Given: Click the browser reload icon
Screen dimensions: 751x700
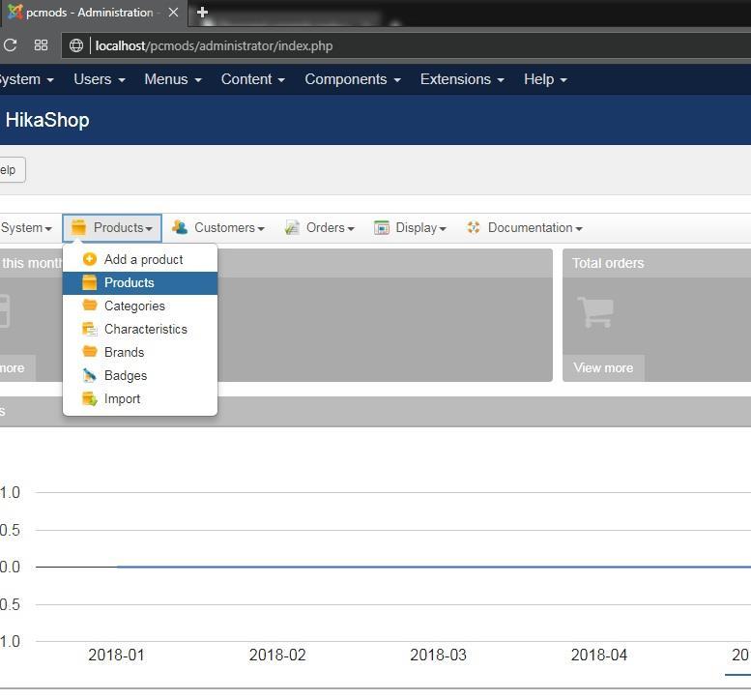Looking at the screenshot, I should click(10, 45).
